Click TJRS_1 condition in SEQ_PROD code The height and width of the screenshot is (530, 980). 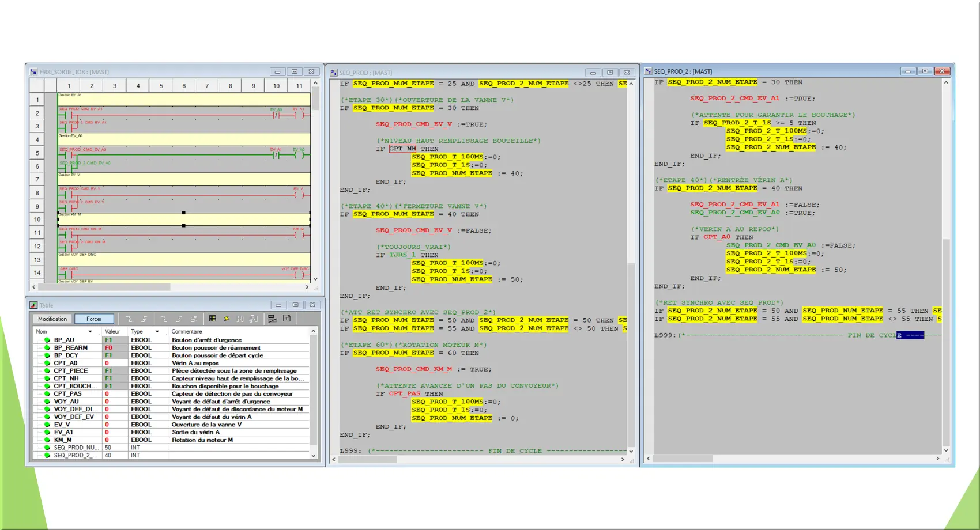[x=402, y=255]
